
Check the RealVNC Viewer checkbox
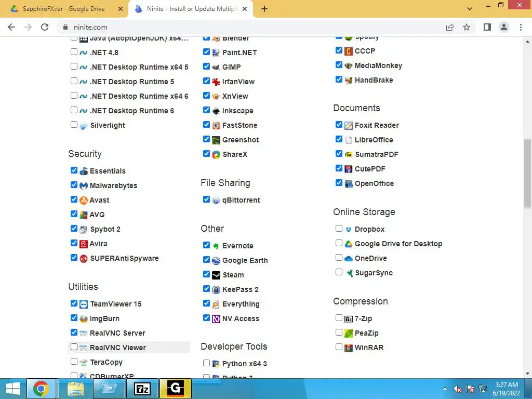[74, 347]
